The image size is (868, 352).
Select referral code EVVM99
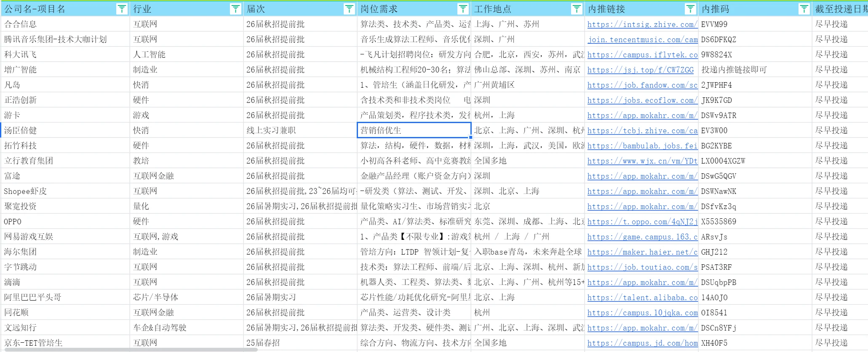(755, 24)
